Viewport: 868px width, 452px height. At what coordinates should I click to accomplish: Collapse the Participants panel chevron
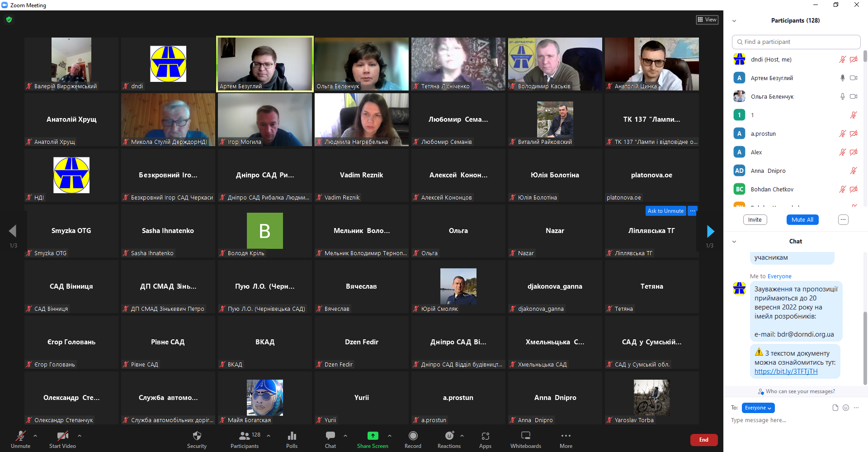point(734,21)
